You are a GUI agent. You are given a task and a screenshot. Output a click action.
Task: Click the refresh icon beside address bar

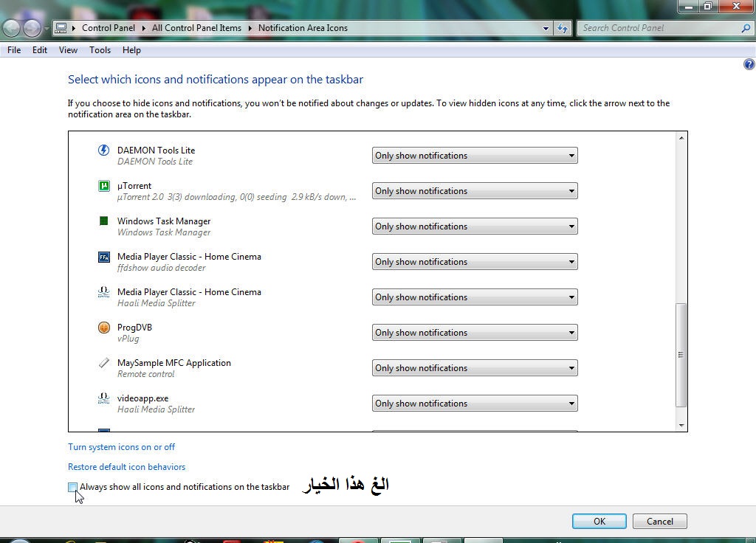pyautogui.click(x=562, y=29)
